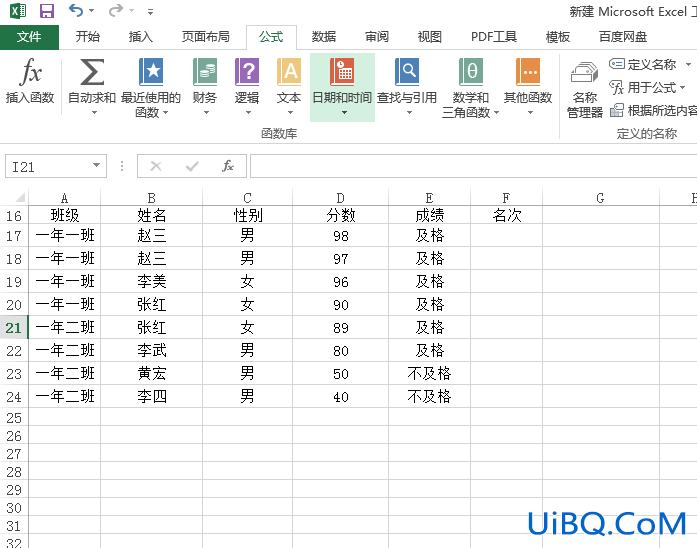The height and width of the screenshot is (548, 697).
Task: Switch to the Page Layout (页面布局) tab
Action: pyautogui.click(x=205, y=37)
